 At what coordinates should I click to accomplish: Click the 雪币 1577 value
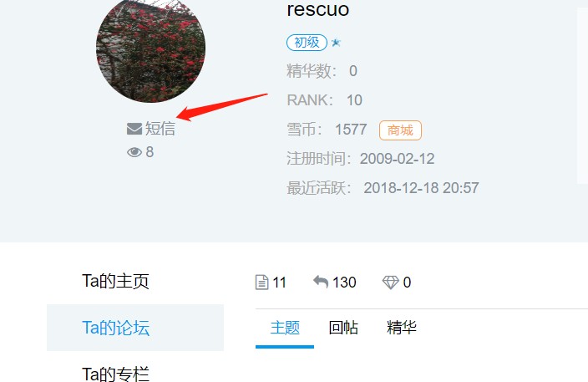(351, 130)
